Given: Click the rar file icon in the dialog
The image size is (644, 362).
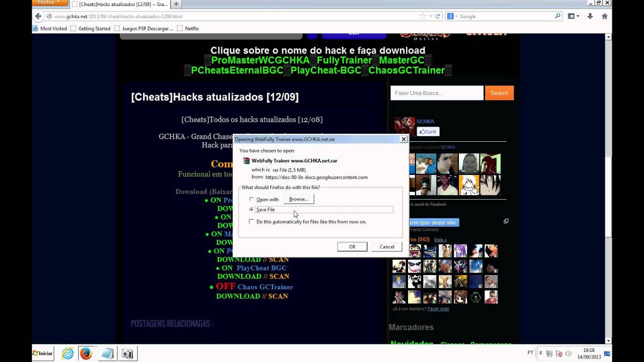Looking at the screenshot, I should coord(247,161).
